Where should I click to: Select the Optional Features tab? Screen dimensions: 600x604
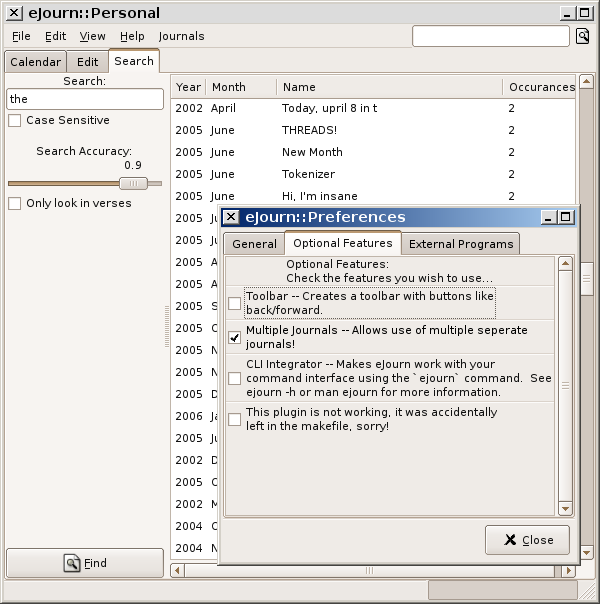(x=343, y=243)
